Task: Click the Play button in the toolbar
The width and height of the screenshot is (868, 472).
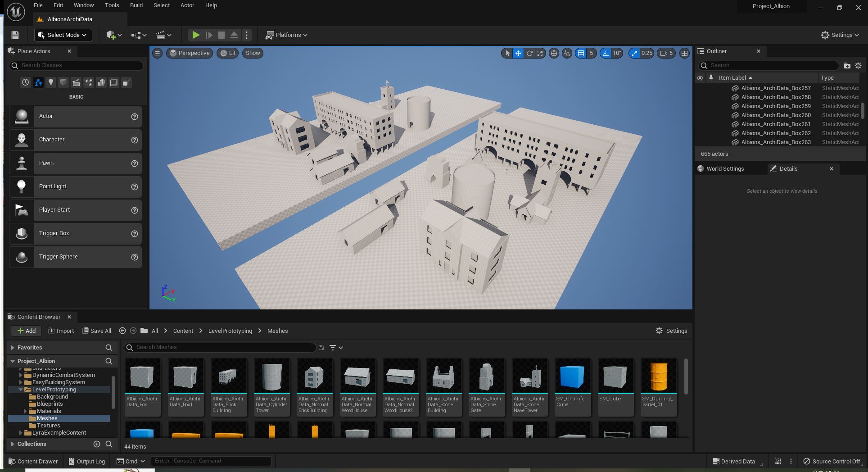Action: pyautogui.click(x=195, y=35)
